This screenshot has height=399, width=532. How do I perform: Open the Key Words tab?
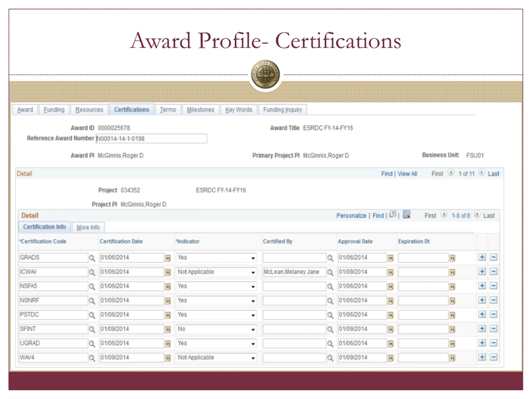coord(239,110)
